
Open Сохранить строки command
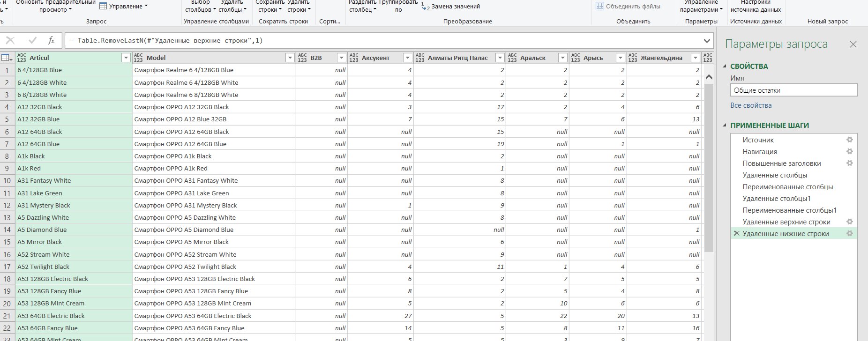(270, 6)
